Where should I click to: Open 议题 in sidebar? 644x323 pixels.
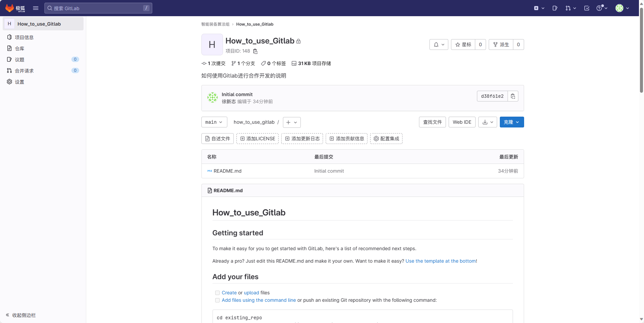tap(43, 60)
